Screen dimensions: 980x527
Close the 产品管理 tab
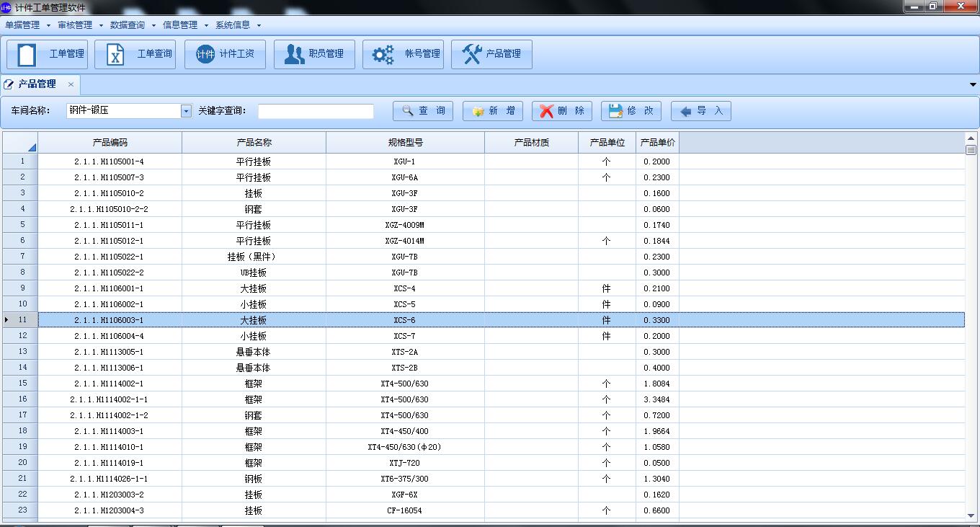click(71, 84)
